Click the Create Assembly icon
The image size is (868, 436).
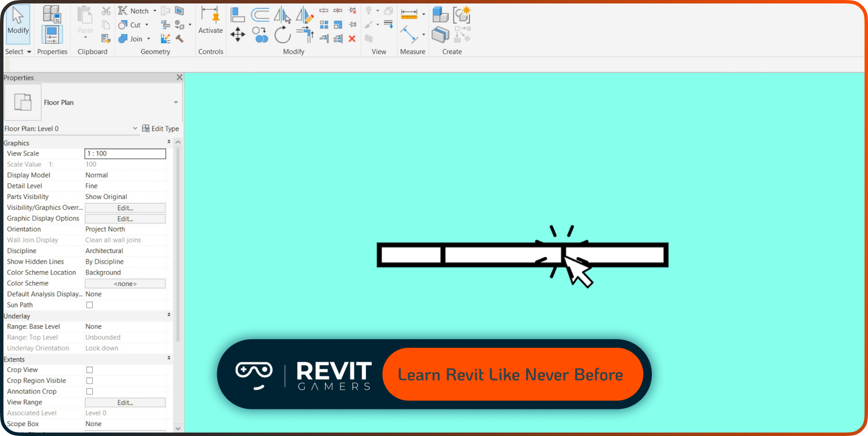tap(440, 14)
